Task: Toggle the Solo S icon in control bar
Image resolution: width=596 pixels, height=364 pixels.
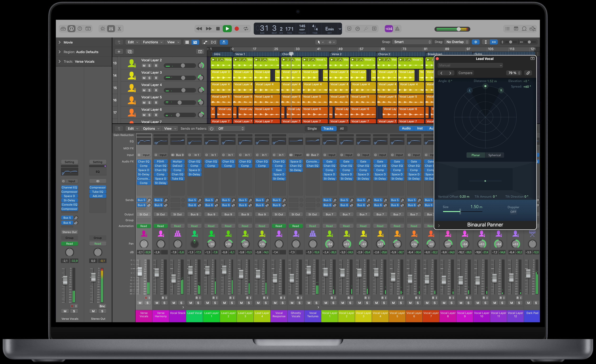Action: (x=374, y=29)
